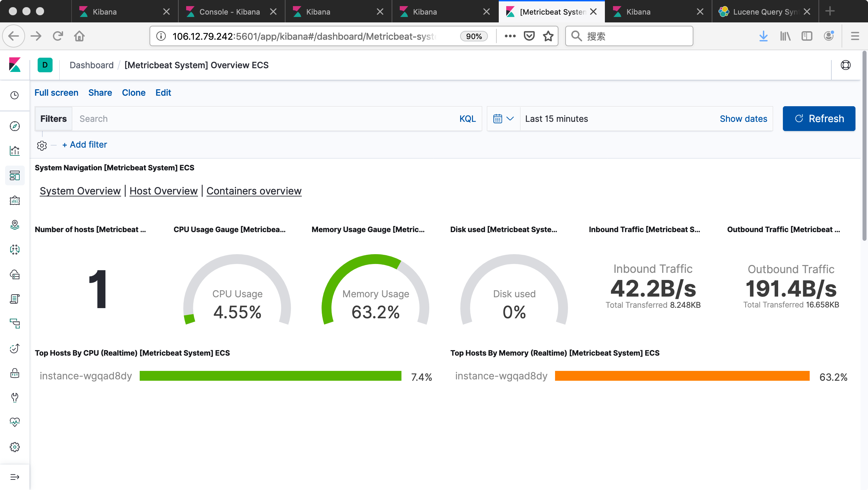The height and width of the screenshot is (490, 868).
Task: Open Machine Learning icon in sidebar
Action: [15, 250]
